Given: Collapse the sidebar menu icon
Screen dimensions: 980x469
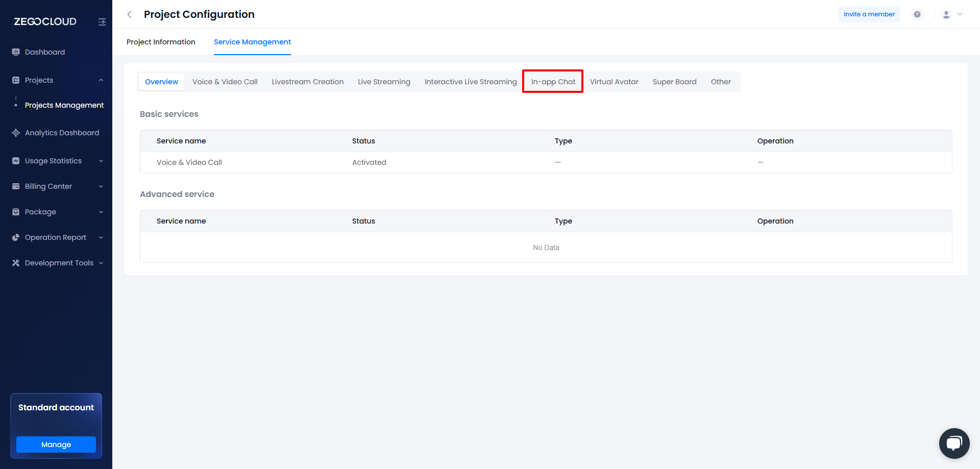Looking at the screenshot, I should pos(102,22).
